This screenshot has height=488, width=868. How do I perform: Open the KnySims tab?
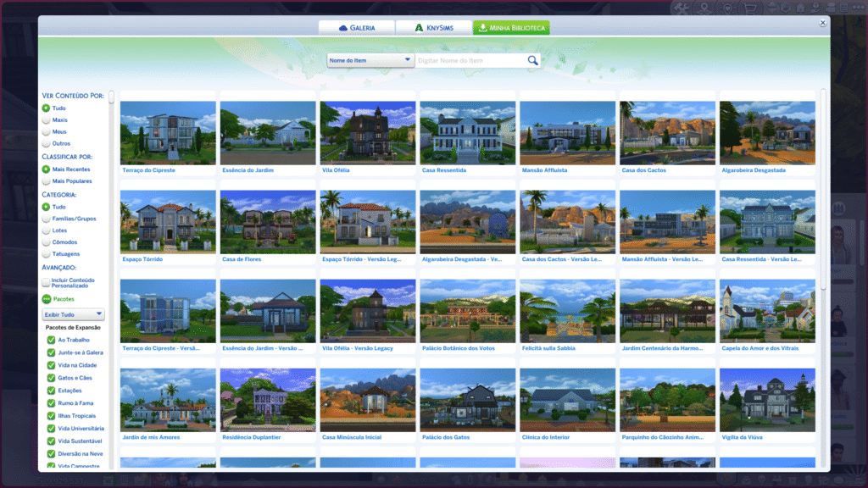434,28
